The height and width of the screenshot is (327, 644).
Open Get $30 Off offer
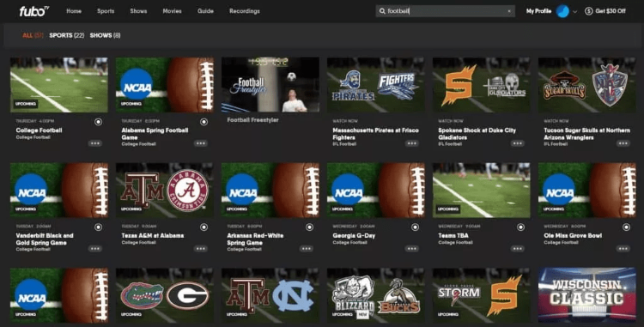click(x=611, y=11)
